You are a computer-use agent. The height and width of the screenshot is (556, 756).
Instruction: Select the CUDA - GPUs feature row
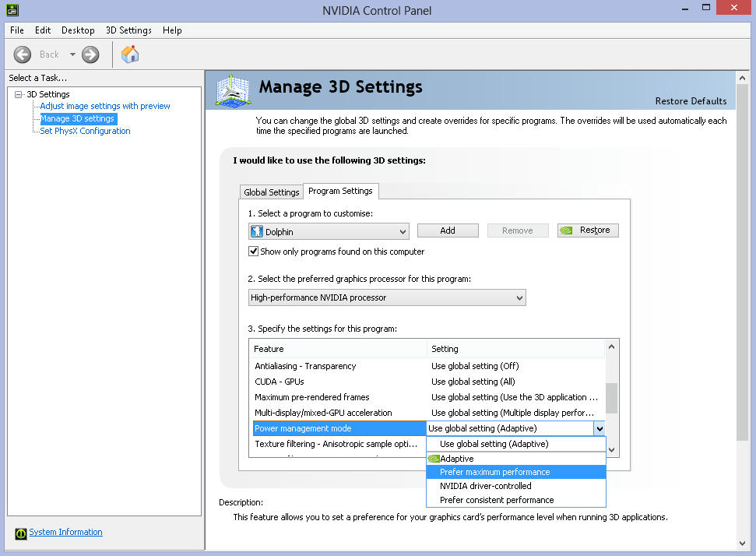click(427, 382)
